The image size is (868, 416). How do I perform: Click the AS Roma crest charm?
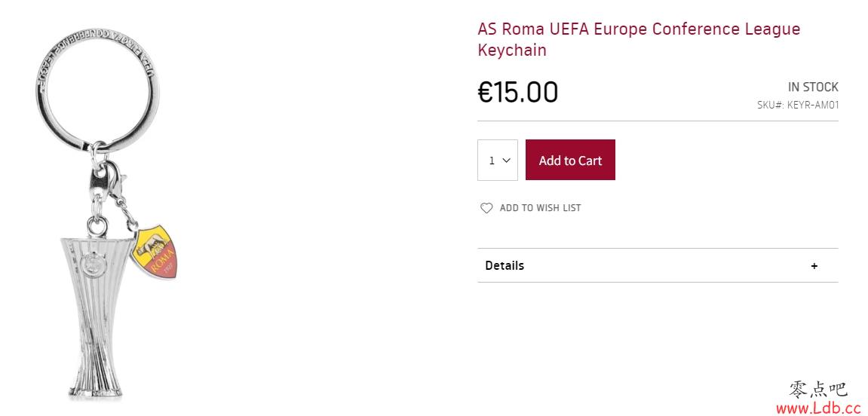155,252
